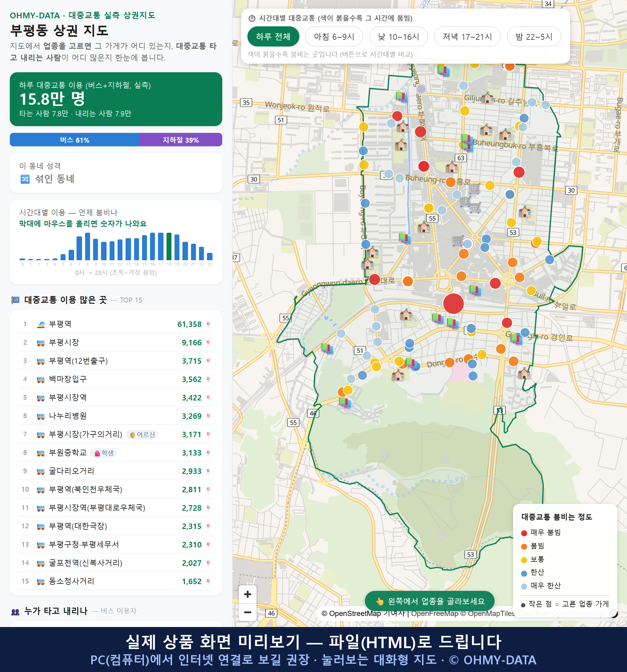Click the value 2,933
The image size is (627, 672).
[192, 471]
